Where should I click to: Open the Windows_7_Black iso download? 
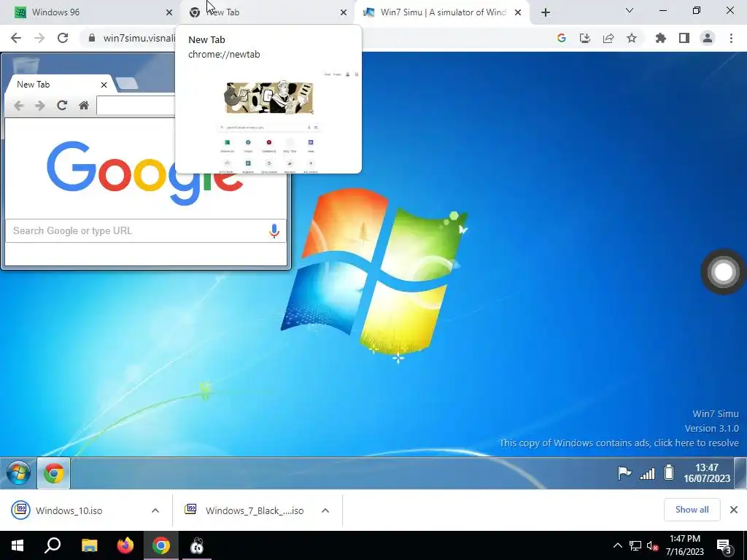(244, 510)
